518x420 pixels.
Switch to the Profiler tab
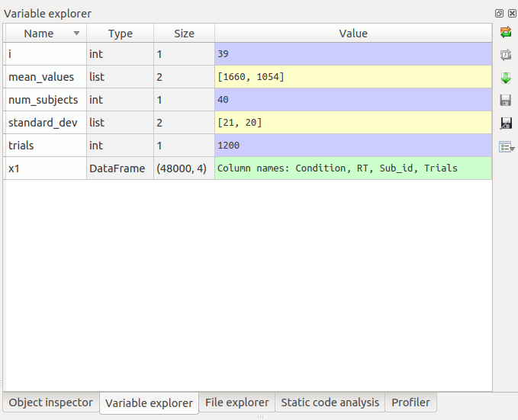(x=410, y=402)
